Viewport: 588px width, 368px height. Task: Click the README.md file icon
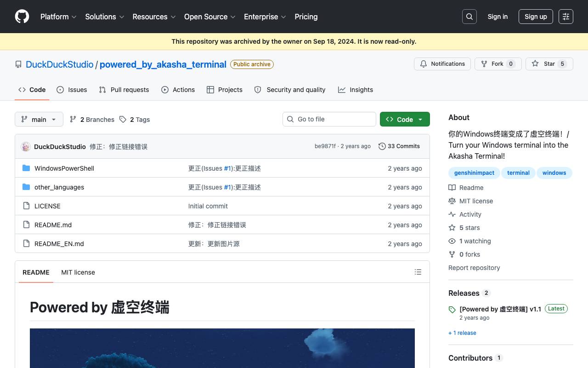[26, 225]
